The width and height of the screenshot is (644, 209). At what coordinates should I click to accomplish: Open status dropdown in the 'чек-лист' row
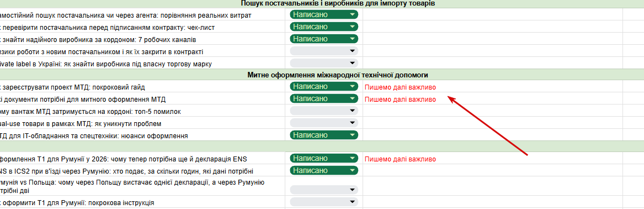323,27
